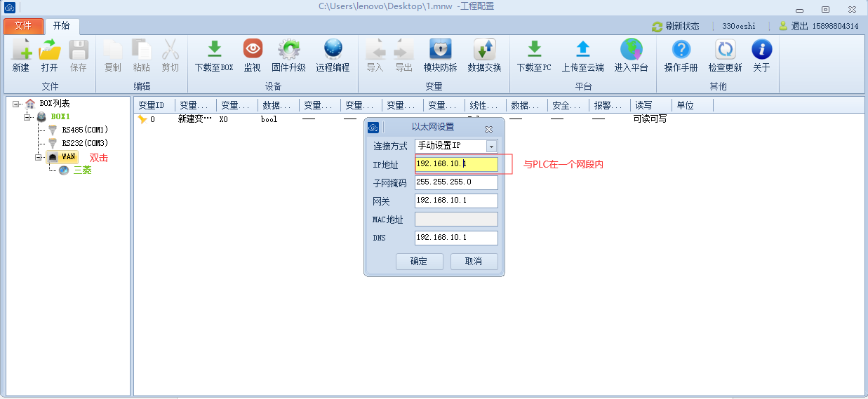Viewport: 868px width, 399px height.
Task: Click the 报警 column header
Action: pyautogui.click(x=609, y=105)
